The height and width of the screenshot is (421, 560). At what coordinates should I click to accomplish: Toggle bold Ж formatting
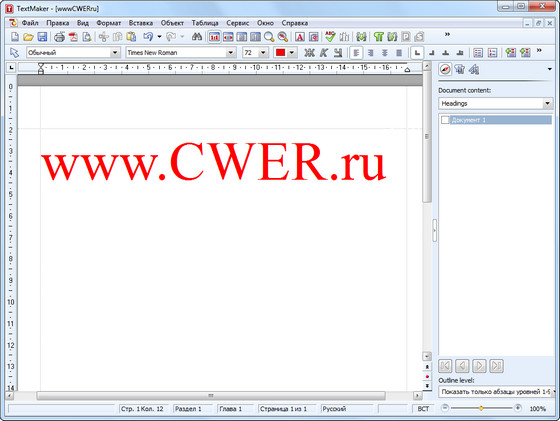pos(309,53)
